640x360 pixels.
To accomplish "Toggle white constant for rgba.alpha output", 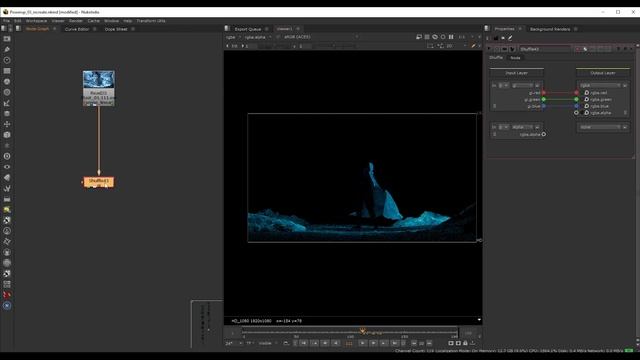I will [x=587, y=113].
